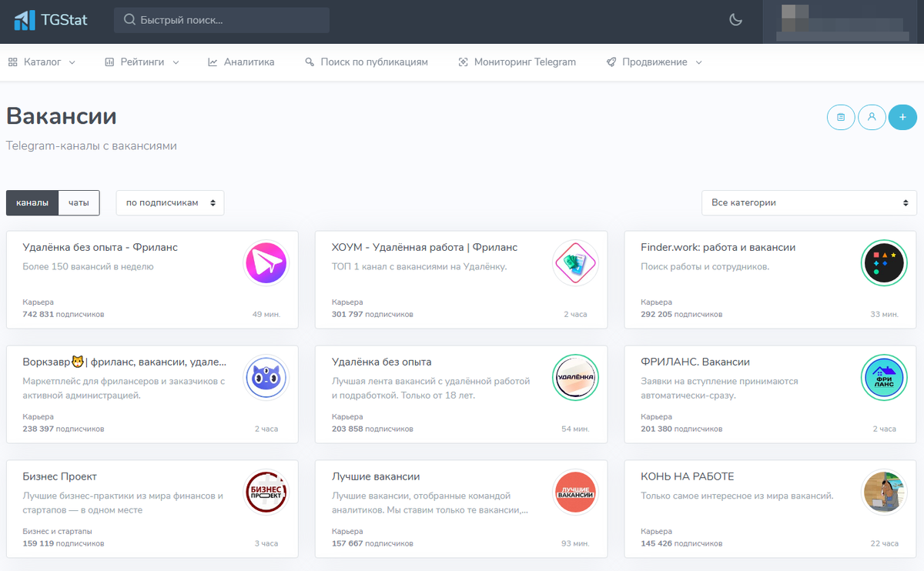
Task: Open the Каталог menu
Action: point(42,62)
